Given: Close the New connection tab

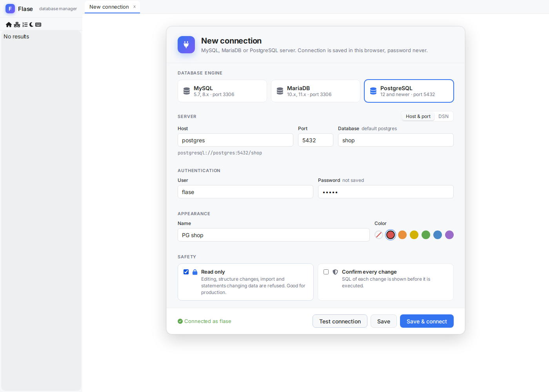Looking at the screenshot, I should [x=135, y=7].
